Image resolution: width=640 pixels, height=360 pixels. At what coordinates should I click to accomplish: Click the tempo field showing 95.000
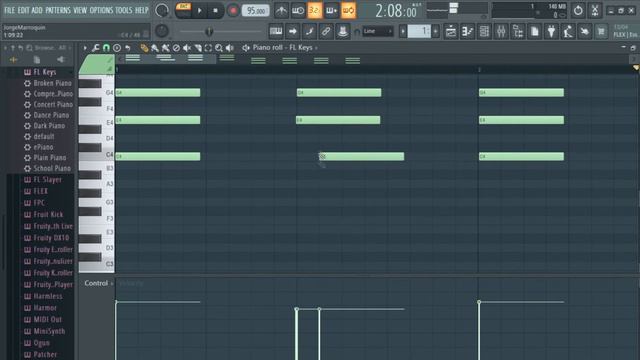click(x=256, y=11)
